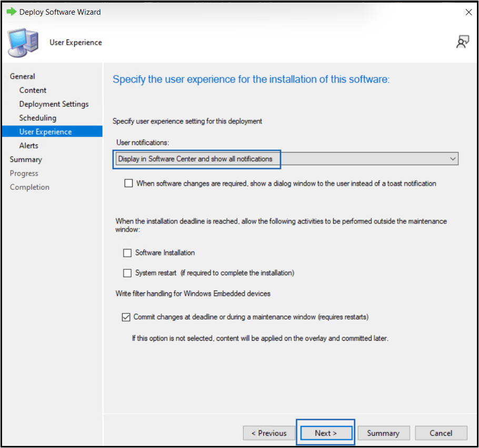This screenshot has height=448, width=479.
Task: Jump to the Alerts step
Action: coord(29,146)
